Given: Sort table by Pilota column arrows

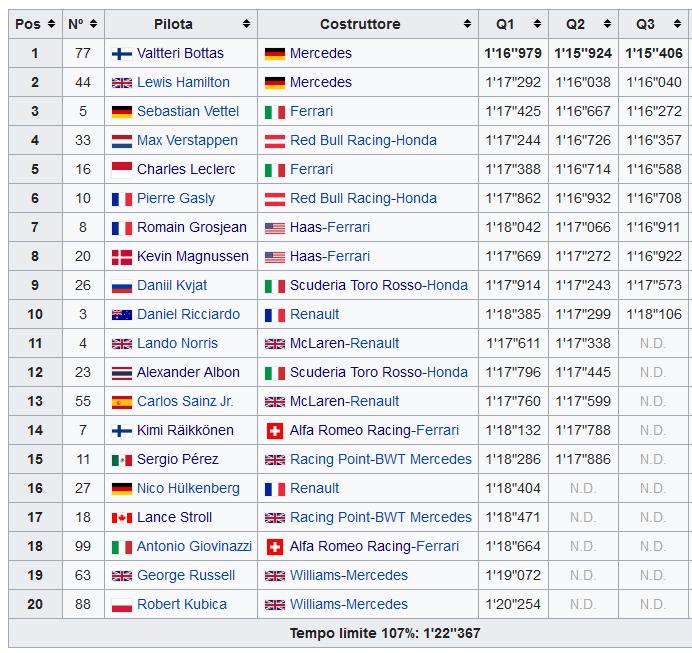Looking at the screenshot, I should (246, 24).
